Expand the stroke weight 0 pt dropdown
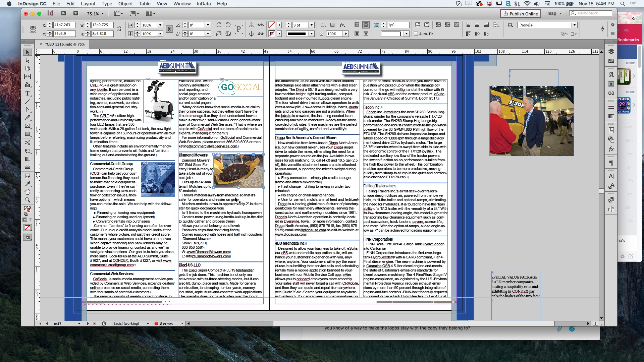Screen dimensions: 644x362 [x=311, y=25]
